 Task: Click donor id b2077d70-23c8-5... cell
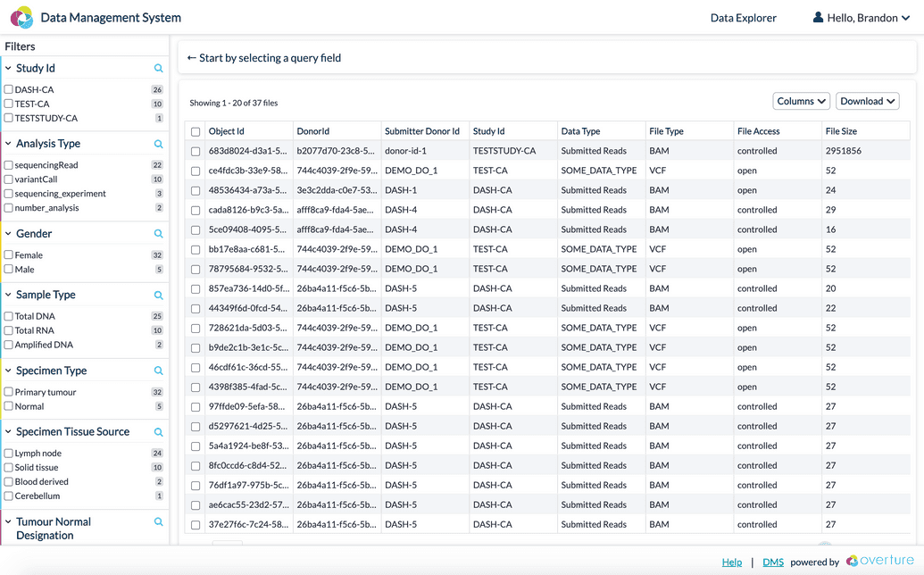pos(336,151)
